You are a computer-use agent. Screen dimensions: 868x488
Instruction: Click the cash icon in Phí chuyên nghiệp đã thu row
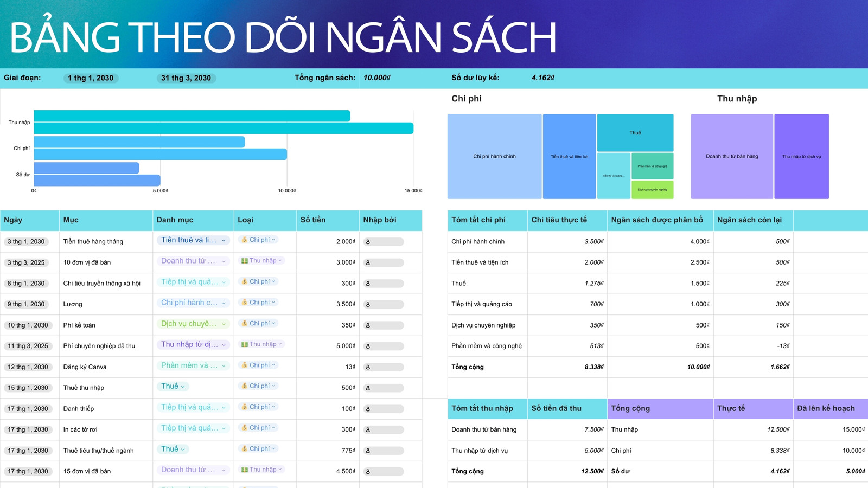pyautogui.click(x=245, y=344)
